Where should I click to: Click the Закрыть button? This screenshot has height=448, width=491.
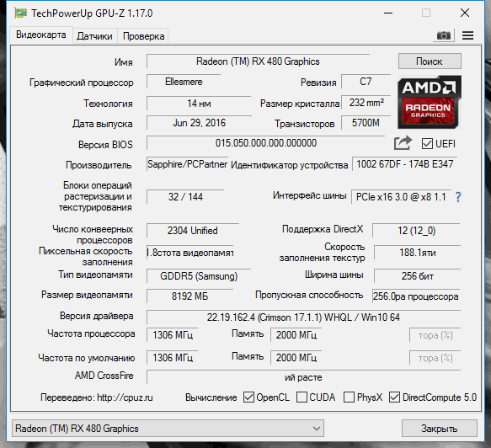pyautogui.click(x=440, y=429)
